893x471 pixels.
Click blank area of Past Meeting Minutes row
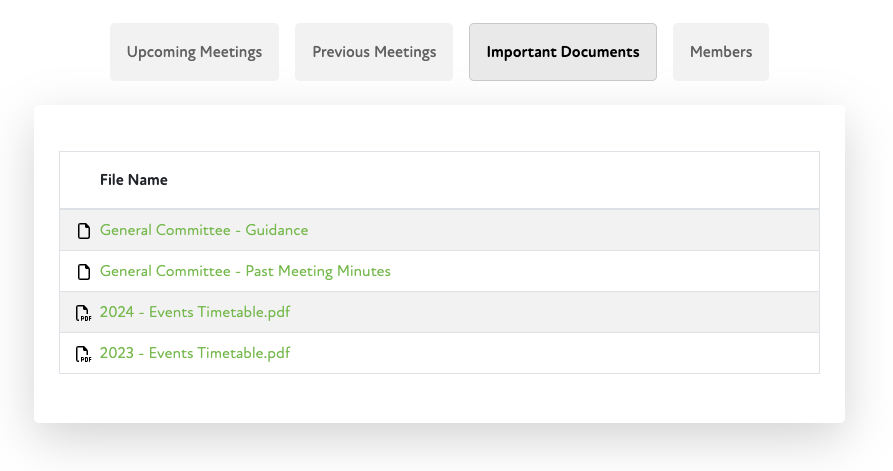[x=600, y=272]
